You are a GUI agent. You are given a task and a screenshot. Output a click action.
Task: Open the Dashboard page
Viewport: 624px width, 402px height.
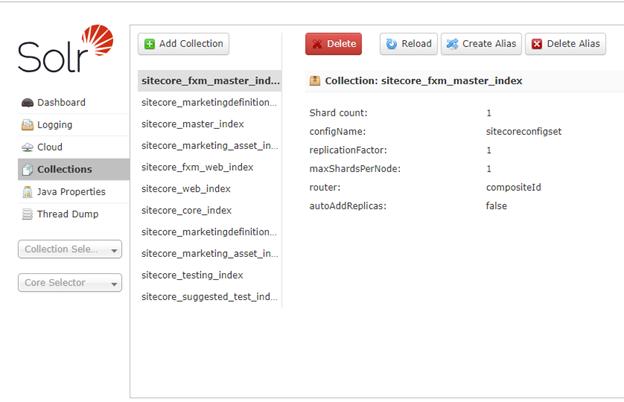point(74,103)
